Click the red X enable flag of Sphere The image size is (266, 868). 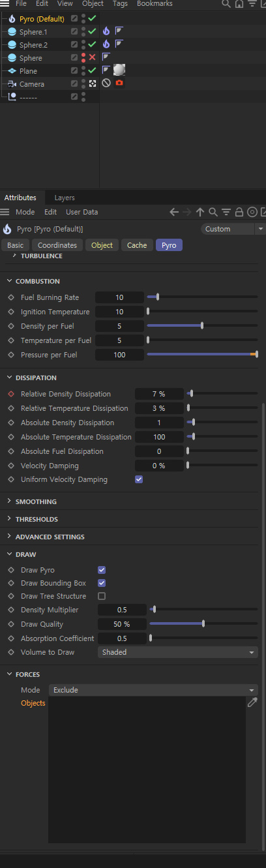click(92, 57)
